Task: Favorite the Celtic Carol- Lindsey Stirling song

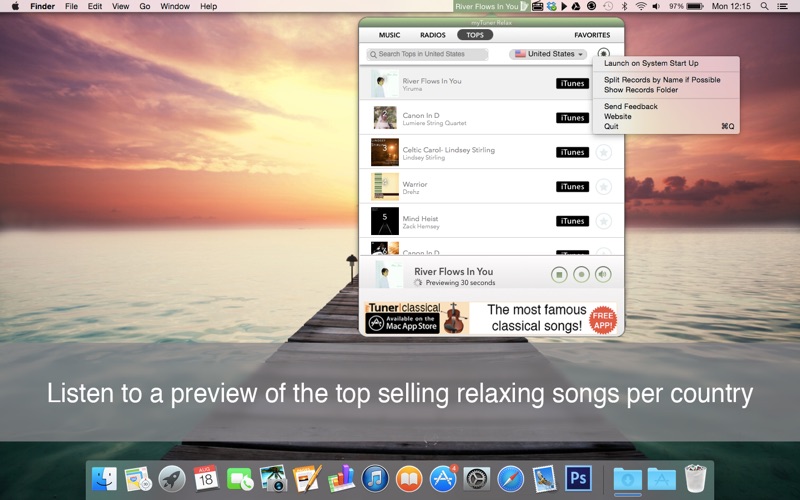Action: (604, 152)
